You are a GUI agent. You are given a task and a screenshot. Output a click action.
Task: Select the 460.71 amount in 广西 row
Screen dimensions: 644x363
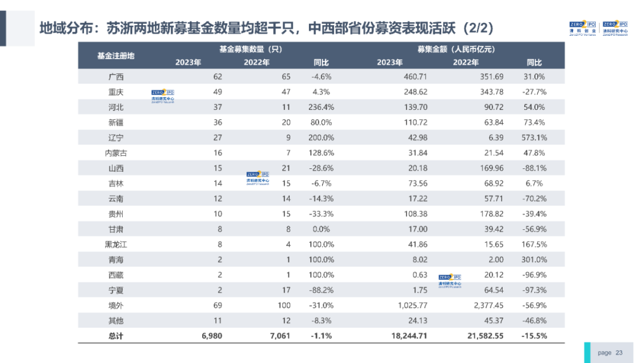[x=415, y=77]
